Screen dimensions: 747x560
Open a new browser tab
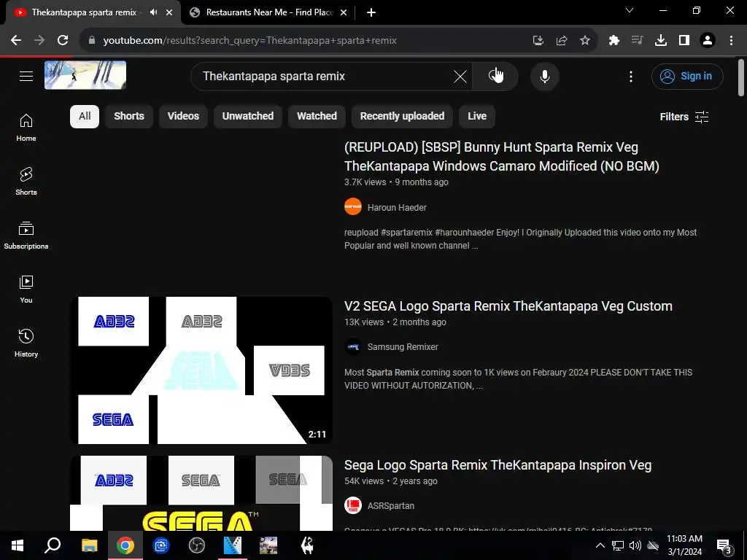(371, 12)
